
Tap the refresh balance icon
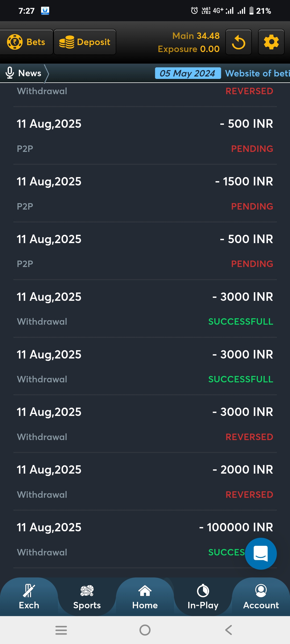pos(238,42)
